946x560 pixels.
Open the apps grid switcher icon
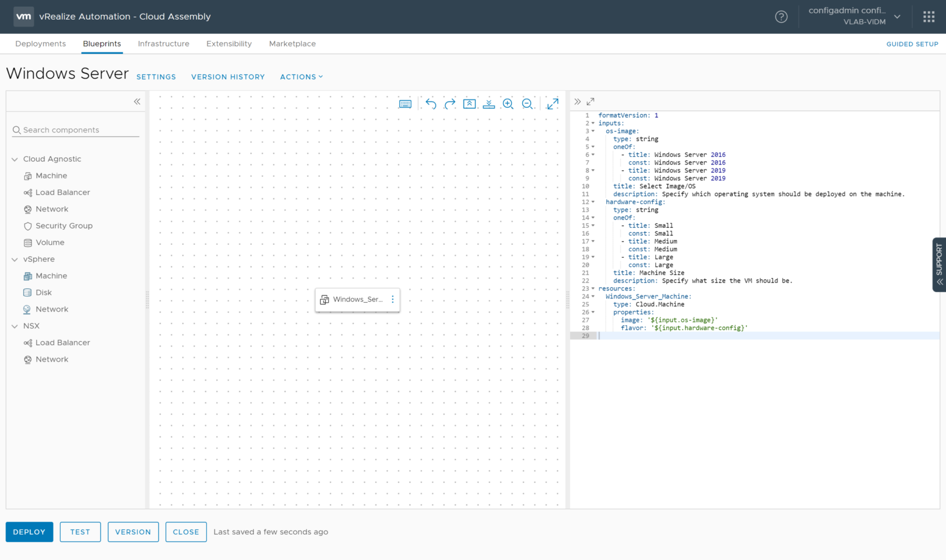pos(928,17)
